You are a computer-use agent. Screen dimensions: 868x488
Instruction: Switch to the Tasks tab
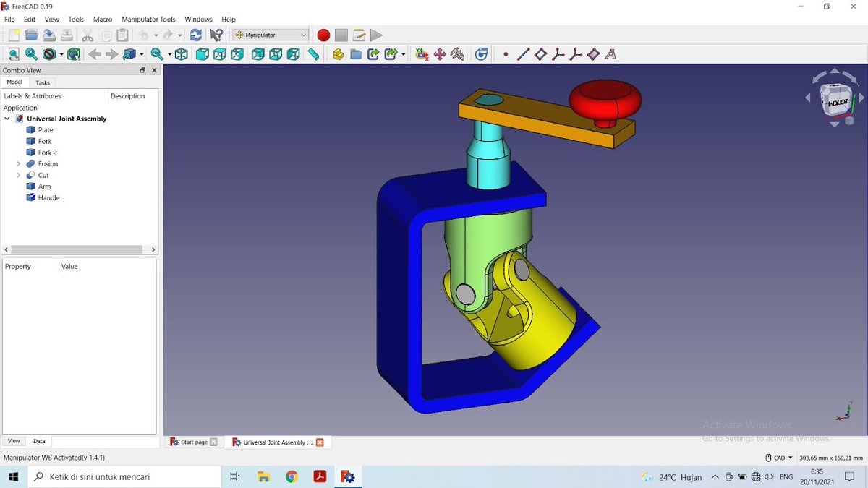[43, 82]
